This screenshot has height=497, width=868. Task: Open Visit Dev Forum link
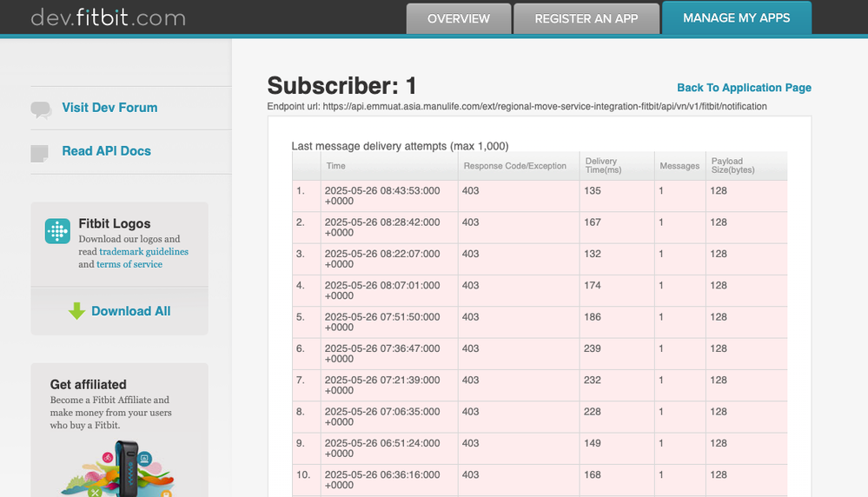[x=109, y=108]
